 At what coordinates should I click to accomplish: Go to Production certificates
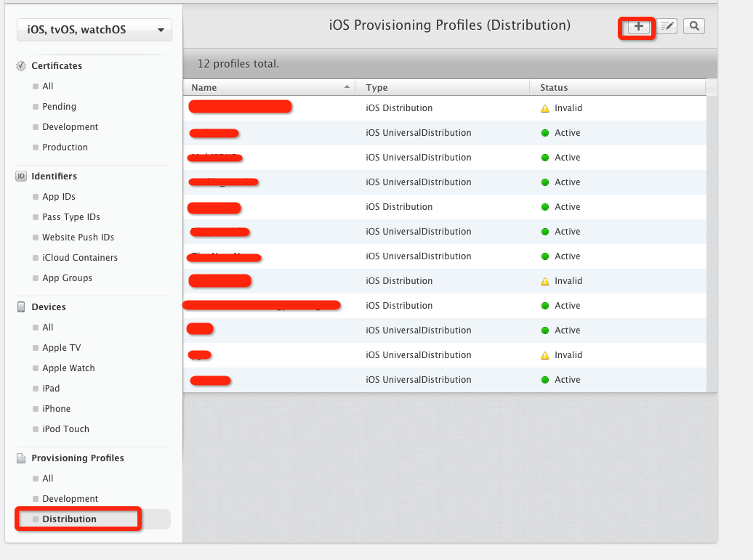pyautogui.click(x=65, y=147)
